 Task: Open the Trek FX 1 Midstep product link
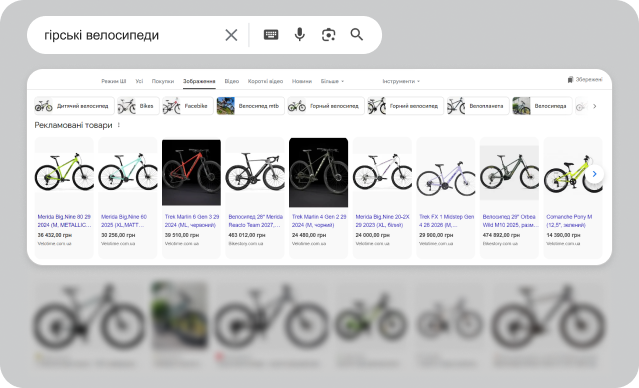tap(446, 220)
